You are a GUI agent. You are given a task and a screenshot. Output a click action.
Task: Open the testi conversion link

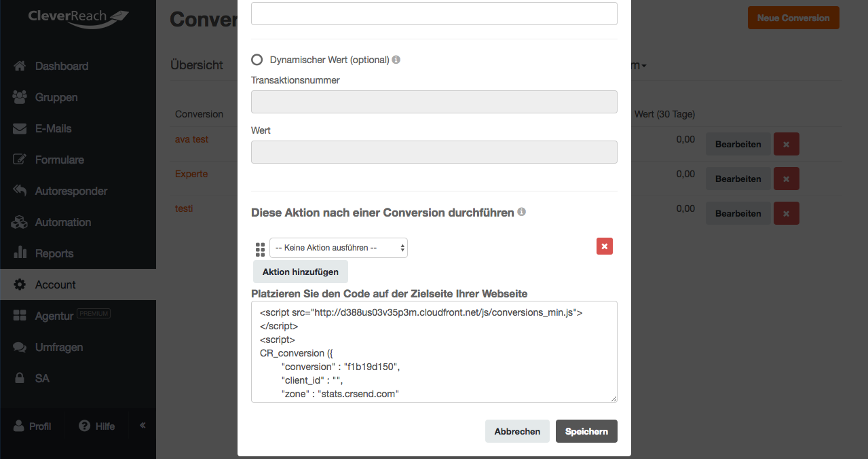[x=184, y=208]
